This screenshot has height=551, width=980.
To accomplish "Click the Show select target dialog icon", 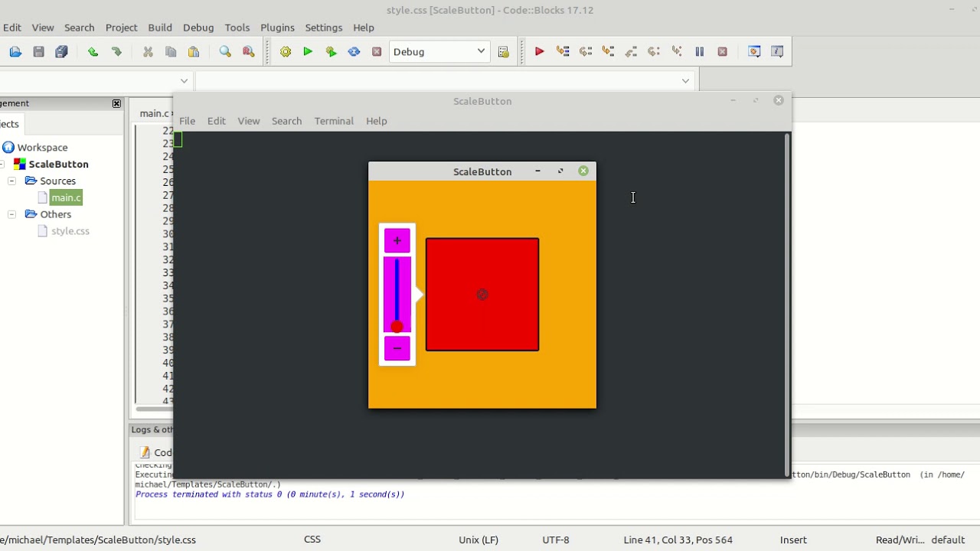I will (503, 52).
